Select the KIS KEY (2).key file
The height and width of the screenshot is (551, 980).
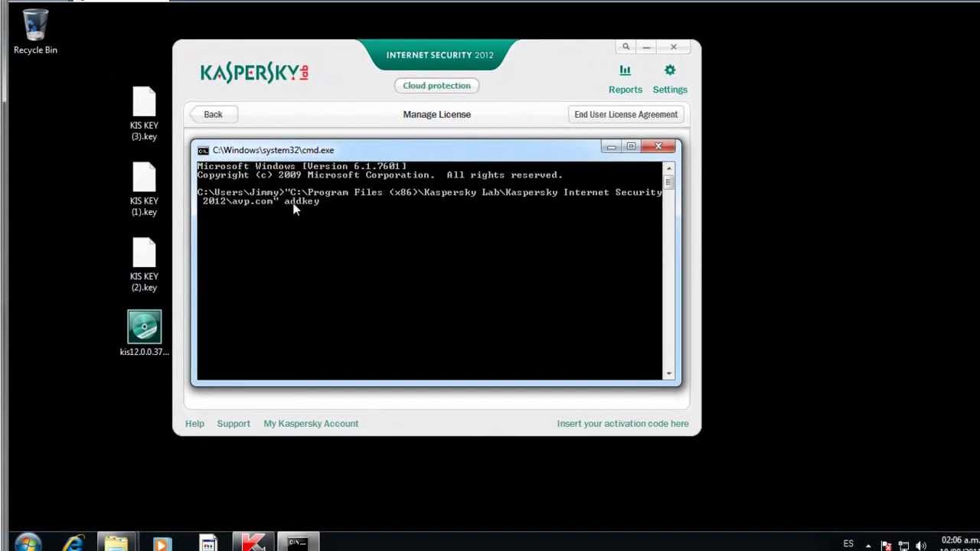pos(144,265)
